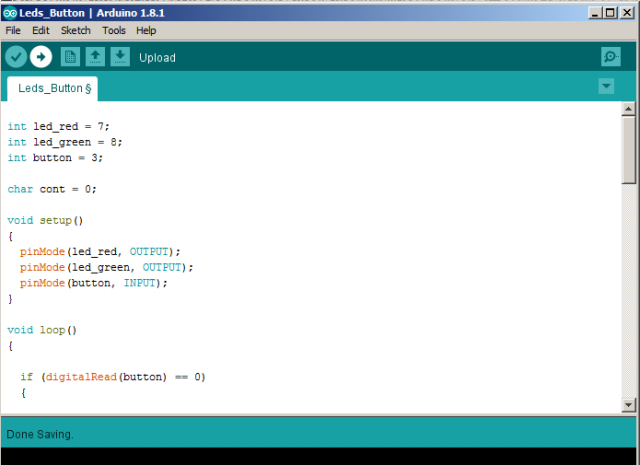Click the line 'int led_red = 7;'

tap(58, 127)
